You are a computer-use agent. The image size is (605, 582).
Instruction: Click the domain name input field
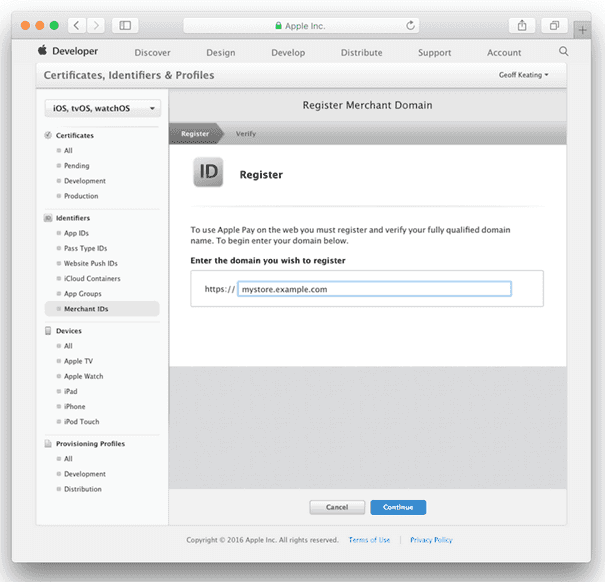point(374,289)
